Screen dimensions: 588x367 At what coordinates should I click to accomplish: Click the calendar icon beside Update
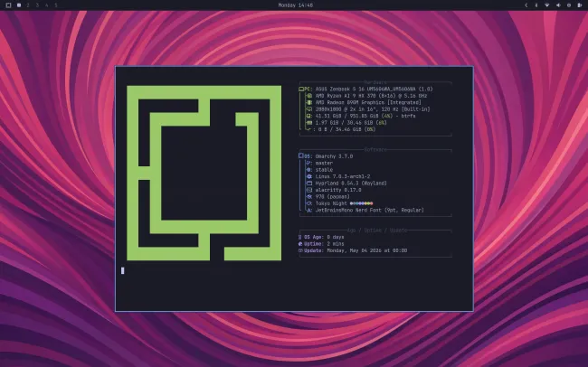pyautogui.click(x=300, y=250)
